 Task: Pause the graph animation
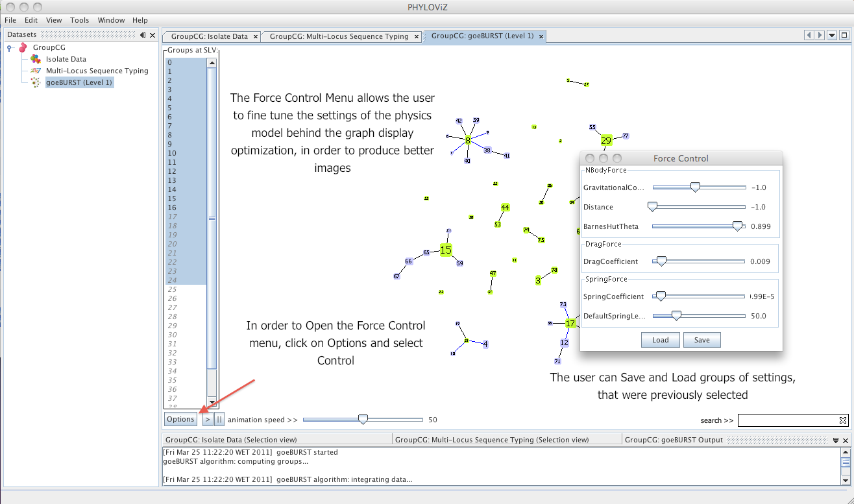pyautogui.click(x=219, y=420)
